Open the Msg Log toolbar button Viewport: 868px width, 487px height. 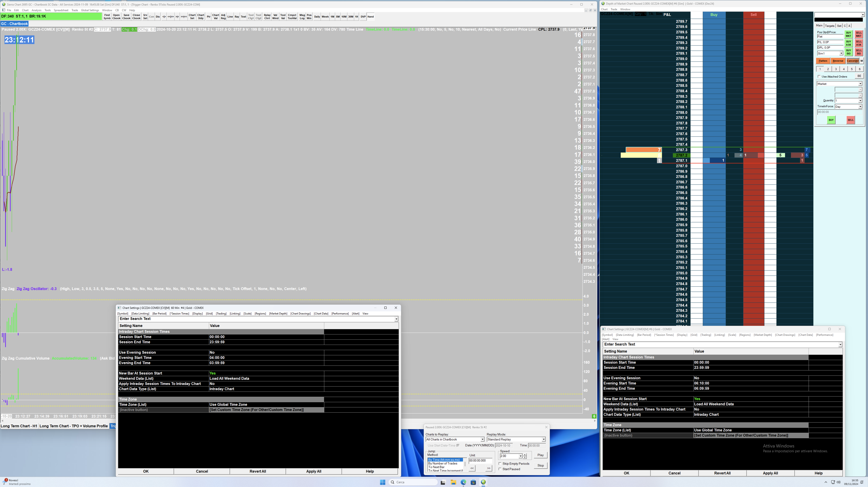(x=302, y=16)
